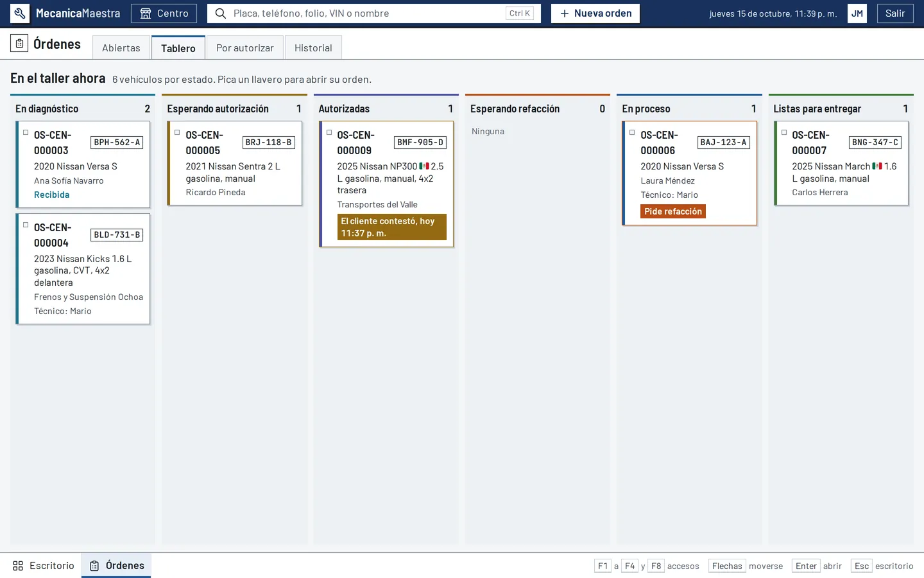Open the Centro branch selector
Screen dimensions: 924x578
[164, 13]
